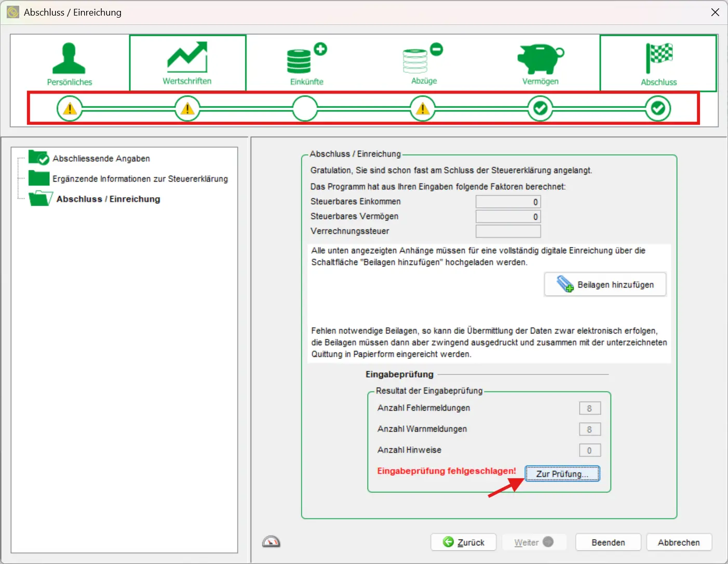Open the Abschluss checkered flag icon
728x564 pixels.
(658, 57)
